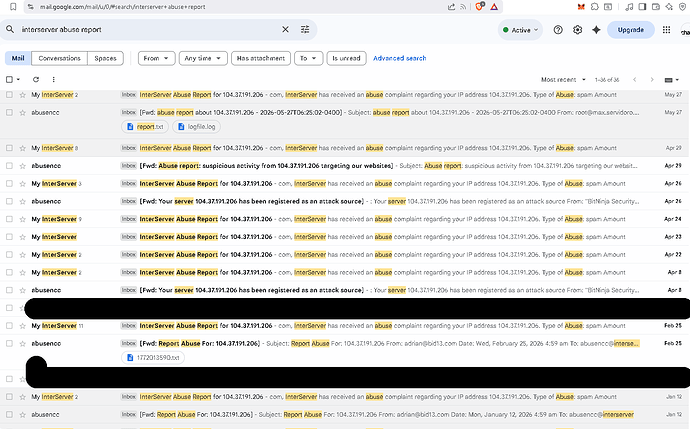Switch to the Conversations tab
690x429 pixels.
tap(59, 58)
